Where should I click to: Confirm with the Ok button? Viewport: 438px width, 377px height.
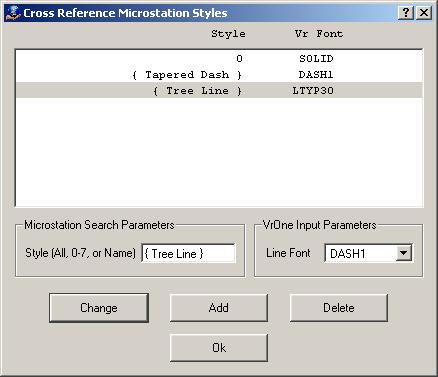tap(219, 348)
